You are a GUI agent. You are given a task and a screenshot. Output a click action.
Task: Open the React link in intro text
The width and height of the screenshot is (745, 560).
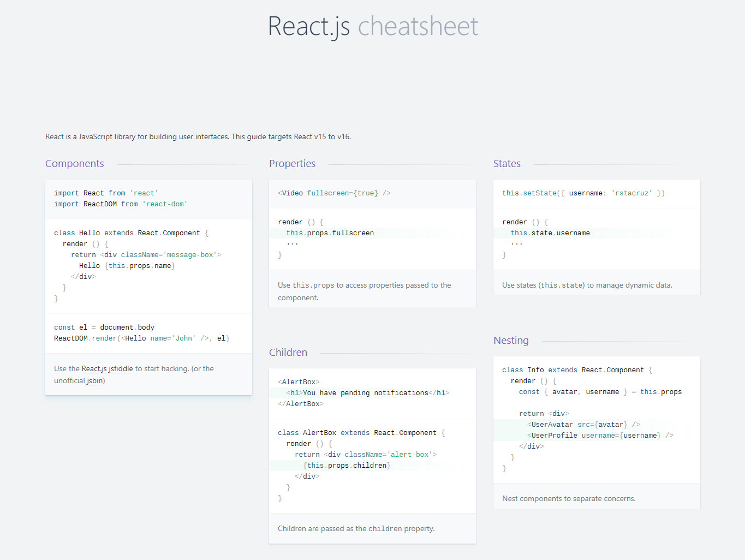coord(55,136)
